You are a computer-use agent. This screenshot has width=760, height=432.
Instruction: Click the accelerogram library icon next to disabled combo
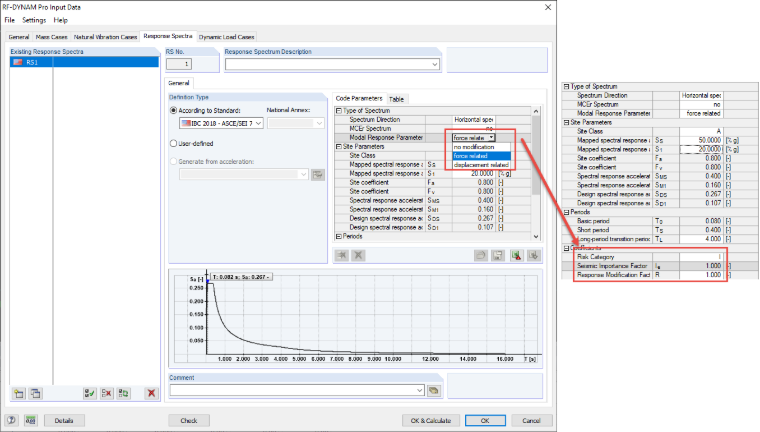tap(318, 175)
